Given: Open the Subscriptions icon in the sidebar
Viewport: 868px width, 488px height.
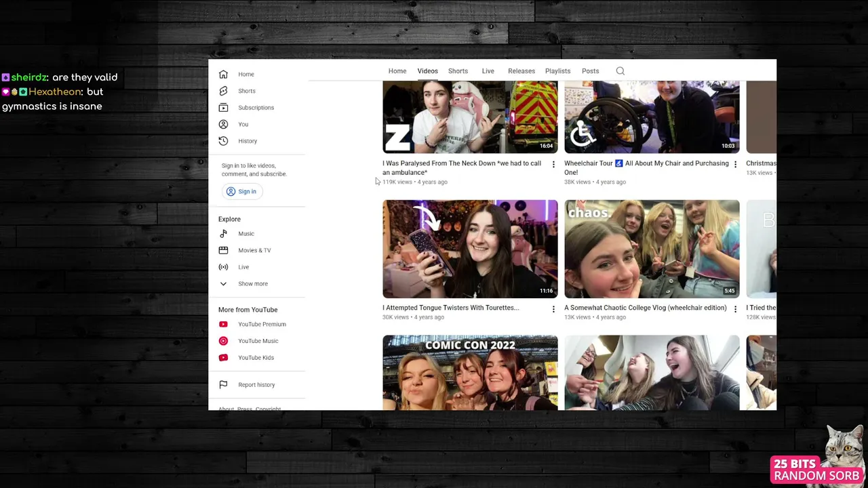Looking at the screenshot, I should click(x=223, y=108).
